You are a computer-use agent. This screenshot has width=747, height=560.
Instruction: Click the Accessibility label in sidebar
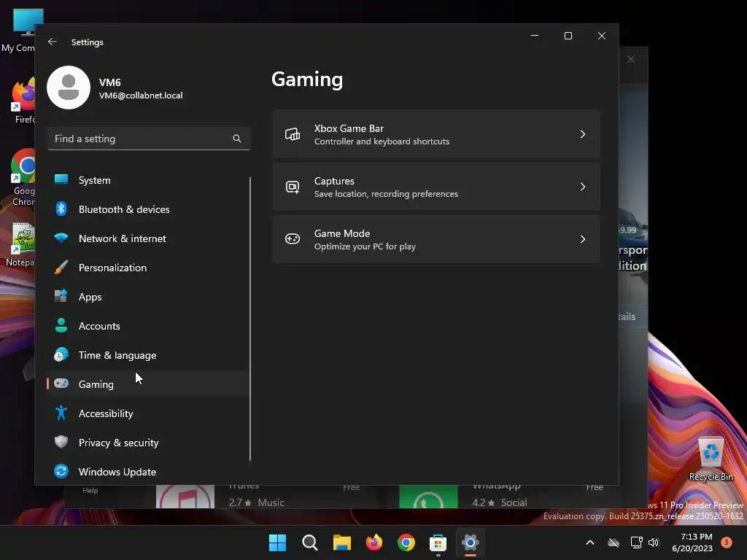pyautogui.click(x=106, y=413)
